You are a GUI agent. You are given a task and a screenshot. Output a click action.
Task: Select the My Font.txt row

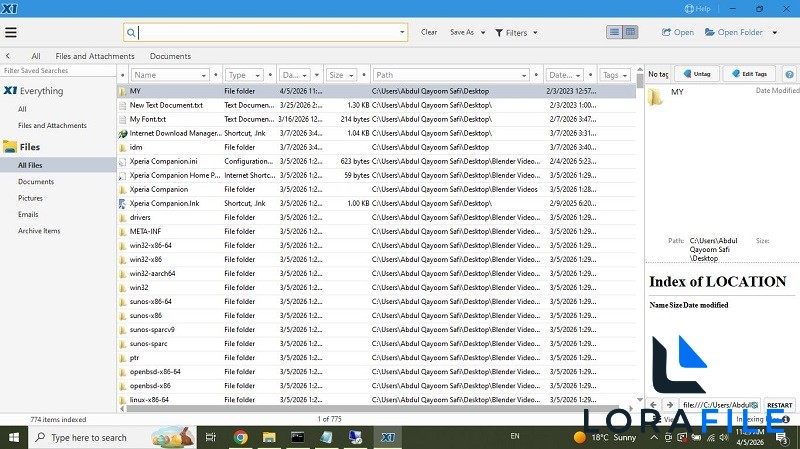377,119
